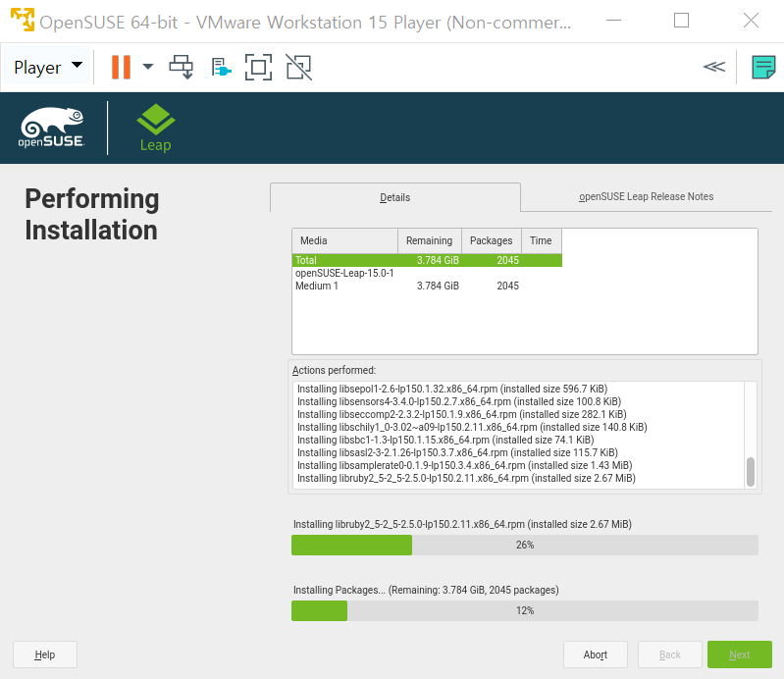Close the VMware Player window
This screenshot has height=679, width=784.
click(x=751, y=21)
